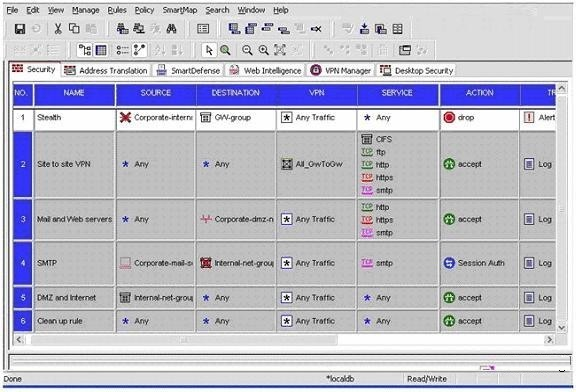Switch to the Address Translation tab
This screenshot has height=392, width=576.
tap(106, 71)
